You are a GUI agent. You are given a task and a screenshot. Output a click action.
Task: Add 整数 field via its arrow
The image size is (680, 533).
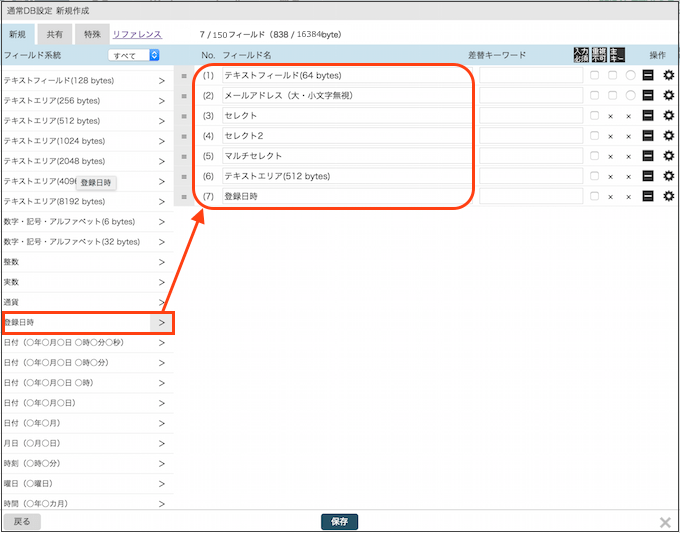pyautogui.click(x=161, y=262)
